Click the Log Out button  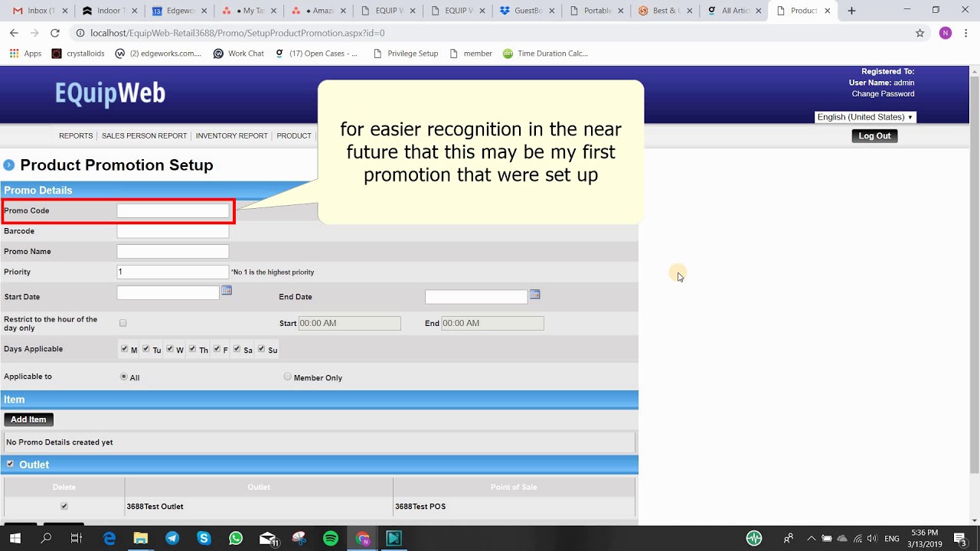click(x=874, y=135)
